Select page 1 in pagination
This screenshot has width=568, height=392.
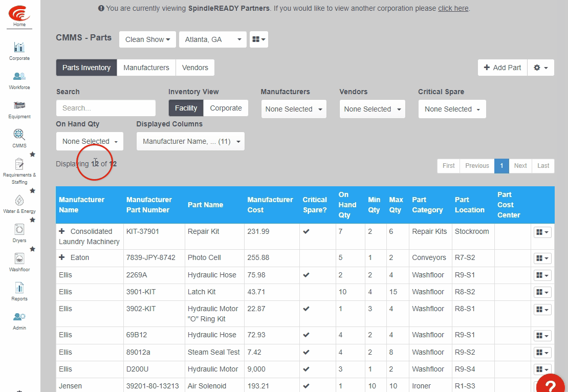coord(501,166)
